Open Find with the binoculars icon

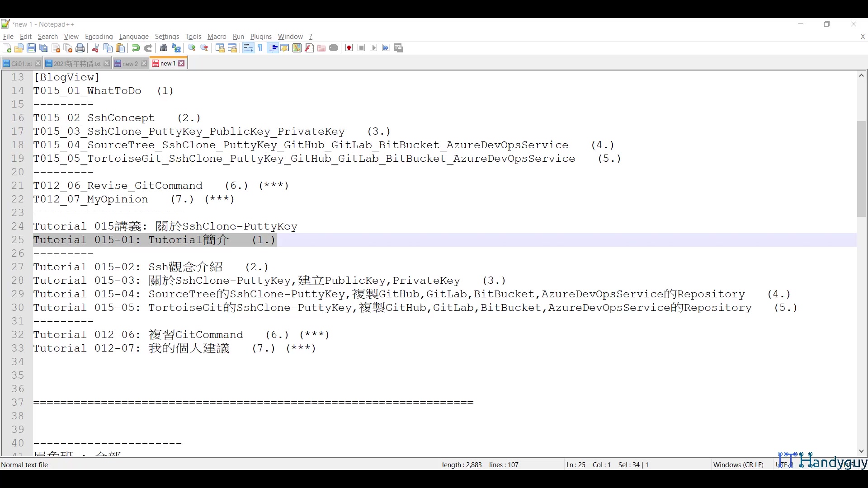coord(164,48)
